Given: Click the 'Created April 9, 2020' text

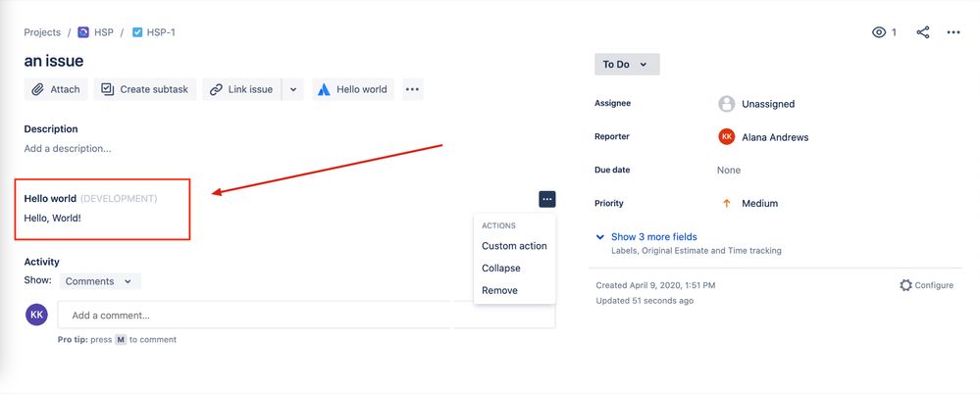Looking at the screenshot, I should pos(655,285).
